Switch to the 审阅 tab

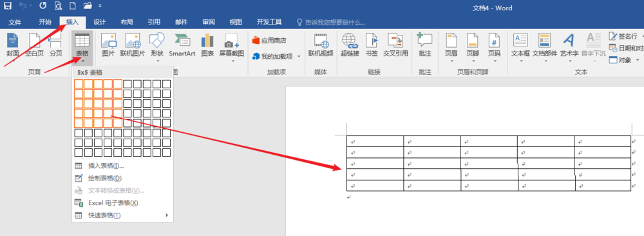pyautogui.click(x=208, y=22)
